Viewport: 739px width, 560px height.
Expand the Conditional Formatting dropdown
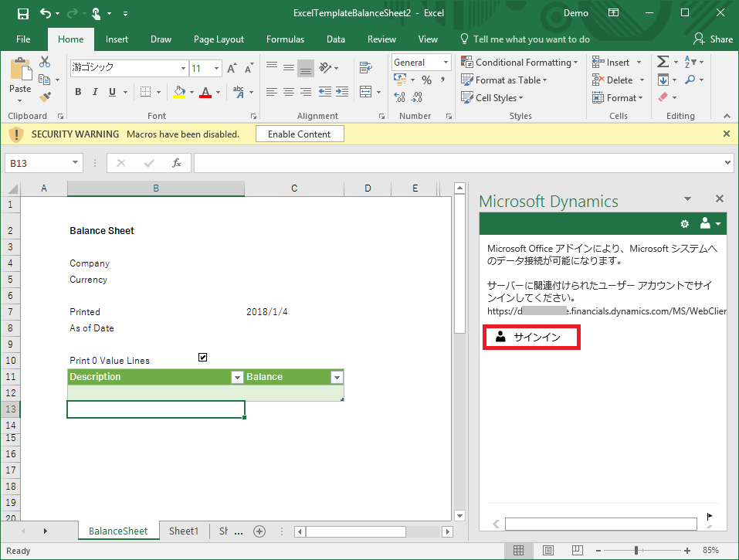pyautogui.click(x=575, y=63)
